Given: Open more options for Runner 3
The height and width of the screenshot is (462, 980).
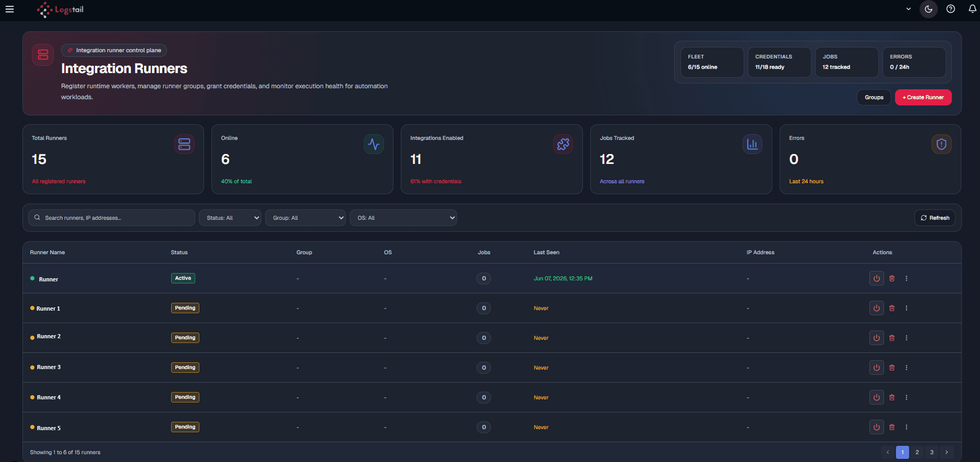Looking at the screenshot, I should click(x=906, y=368).
